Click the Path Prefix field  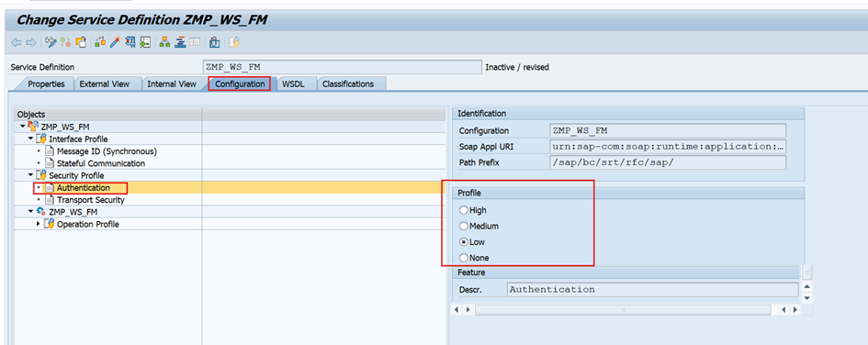click(667, 162)
